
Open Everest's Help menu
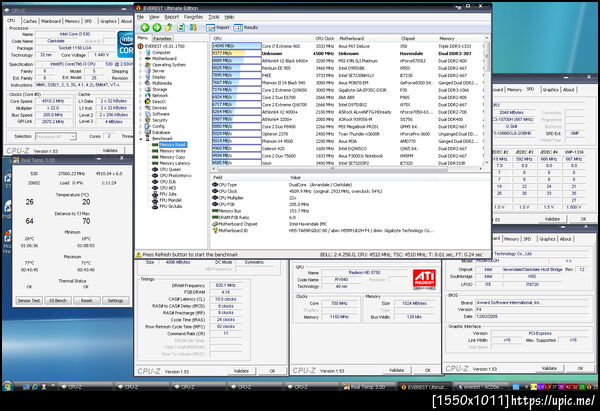229,17
